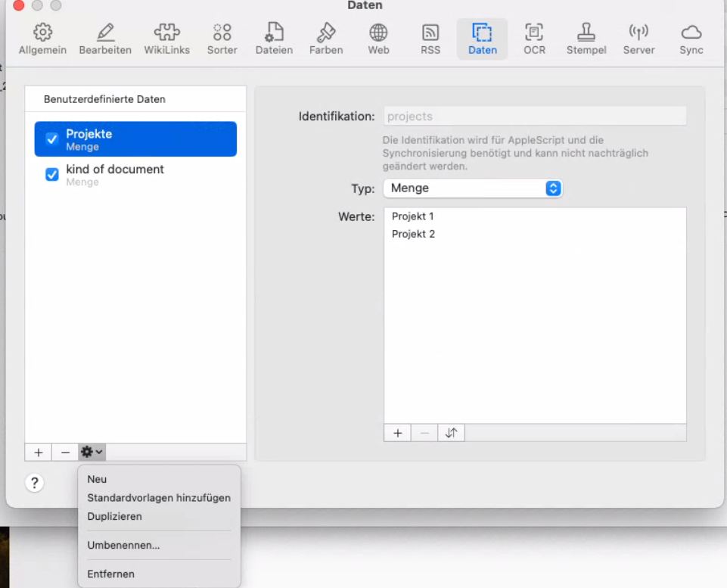This screenshot has height=588, width=727.
Task: Open the Allgemein preferences pane
Action: click(42, 39)
